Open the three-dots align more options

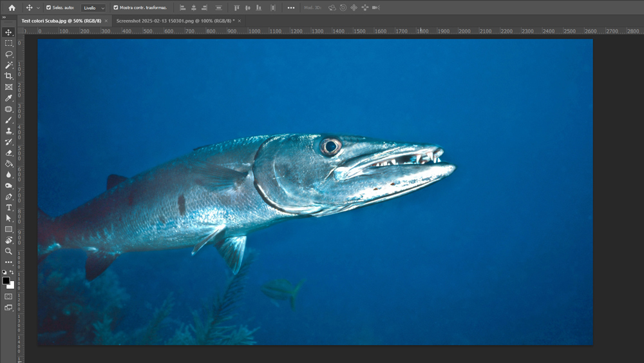290,8
